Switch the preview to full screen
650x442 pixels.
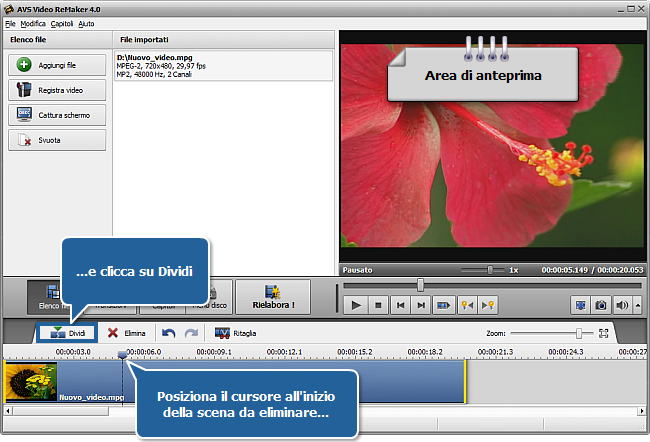tap(581, 305)
